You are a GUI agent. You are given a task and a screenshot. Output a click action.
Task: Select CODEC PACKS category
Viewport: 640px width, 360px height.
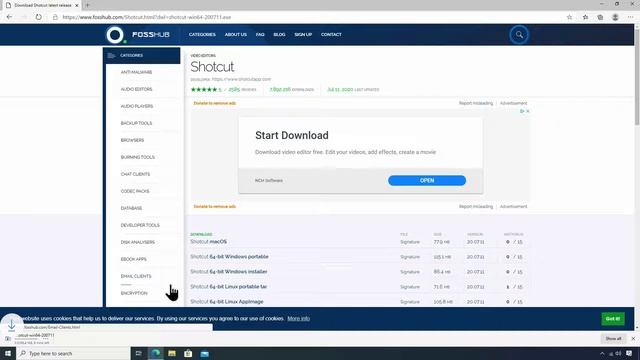pyautogui.click(x=135, y=191)
